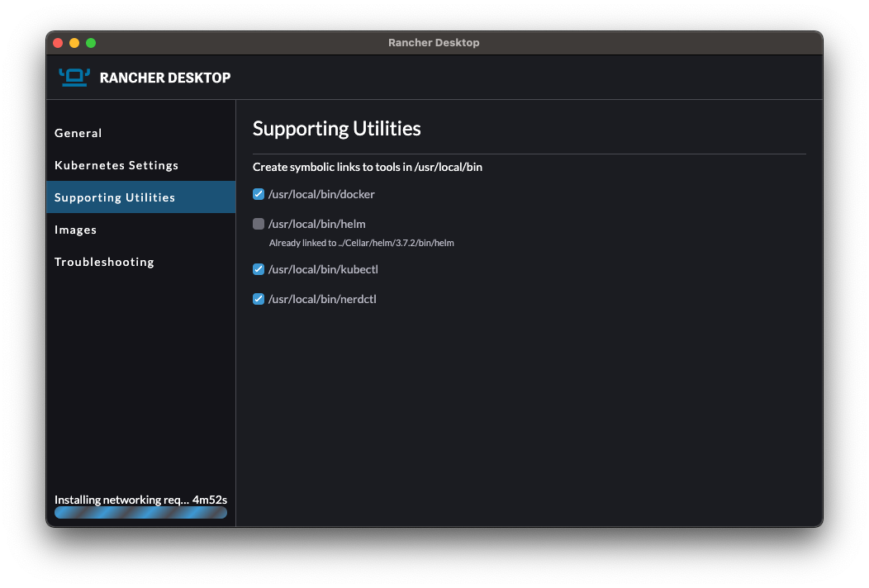
Task: Minimize the window with the yellow button
Action: 74,43
